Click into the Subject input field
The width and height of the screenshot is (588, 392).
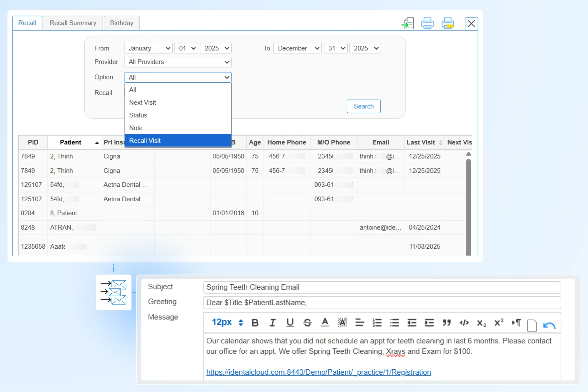(382, 287)
